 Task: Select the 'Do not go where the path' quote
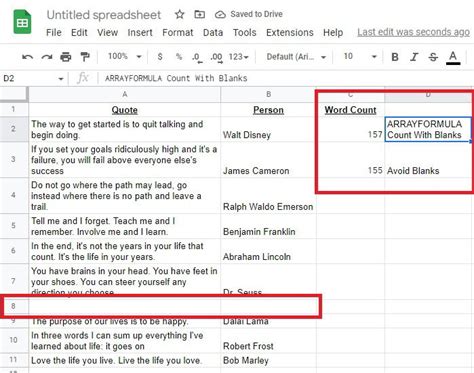coord(124,196)
